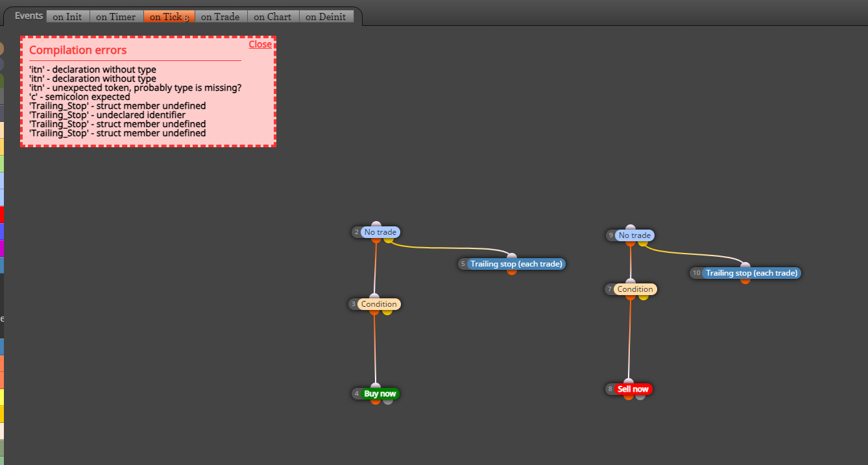Viewport: 868px width, 465px height.
Task: Click the Events label beside the tabs
Action: coord(29,16)
